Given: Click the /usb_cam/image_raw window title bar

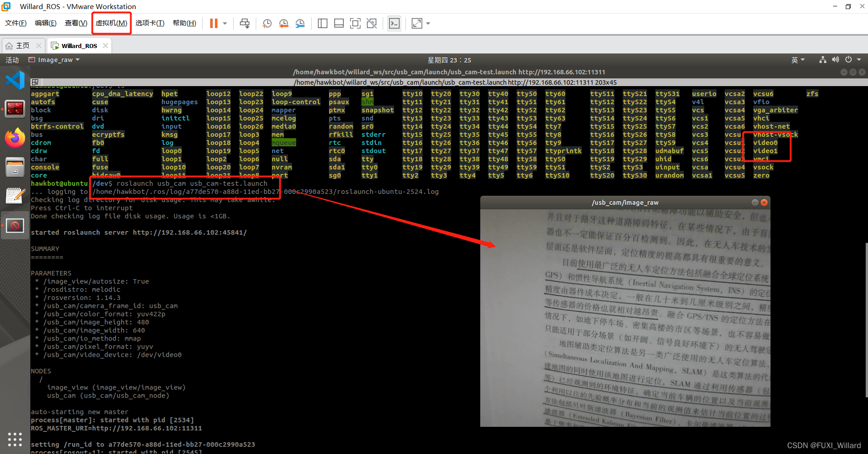Looking at the screenshot, I should pos(625,203).
